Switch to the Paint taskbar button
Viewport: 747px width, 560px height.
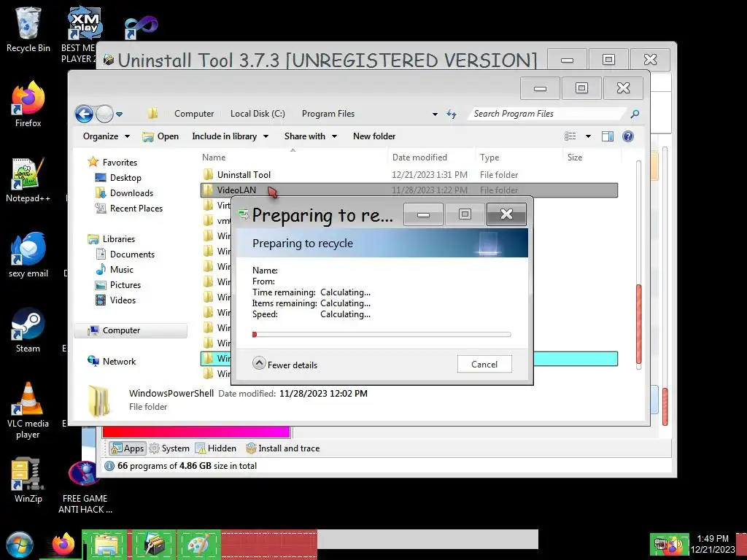(199, 545)
